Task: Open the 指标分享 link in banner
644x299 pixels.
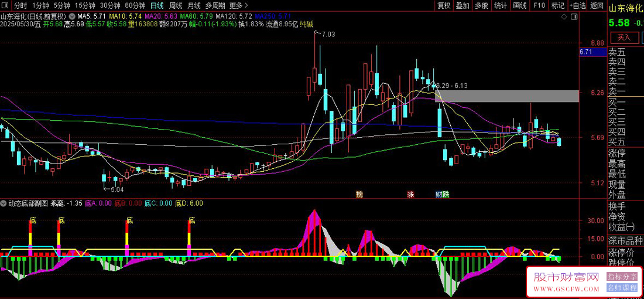Action: click(x=621, y=276)
